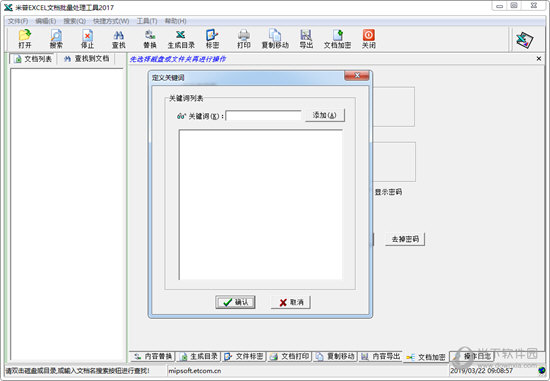550x381 pixels.
Task: Open the 快捷方式(W) menu
Action: coord(111,21)
